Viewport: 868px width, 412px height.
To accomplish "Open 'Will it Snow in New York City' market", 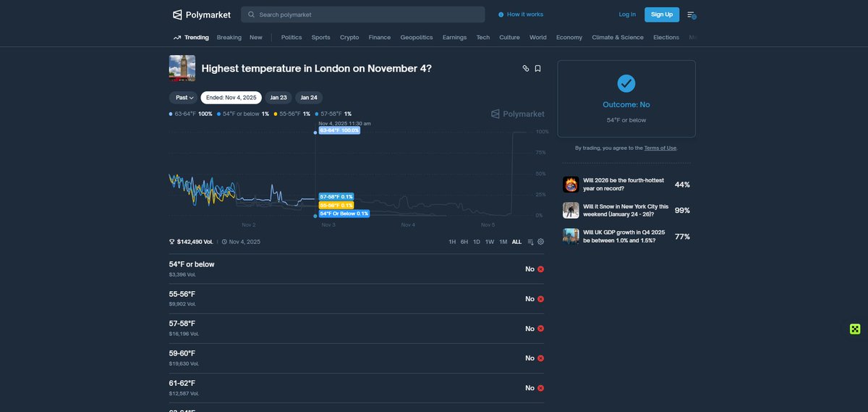I will point(626,210).
